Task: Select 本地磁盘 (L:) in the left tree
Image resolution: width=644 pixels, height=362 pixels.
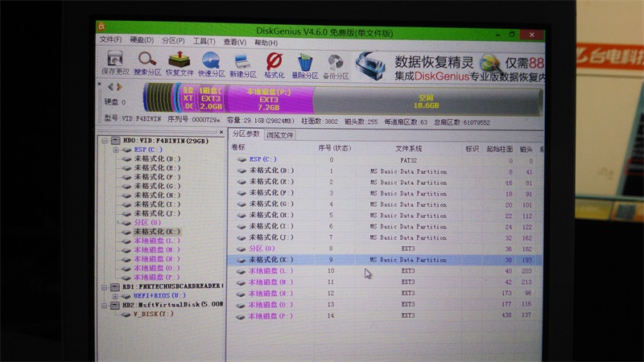Action: [x=157, y=241]
